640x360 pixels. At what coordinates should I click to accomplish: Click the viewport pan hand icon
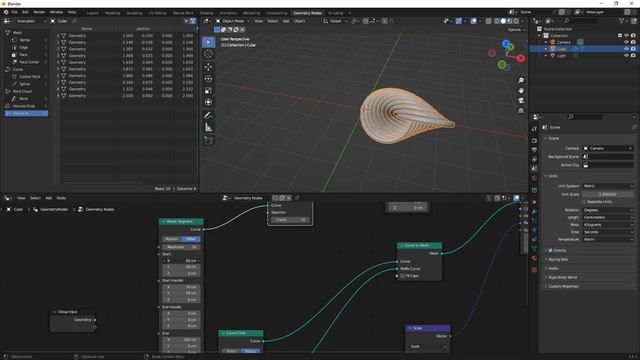tap(521, 90)
